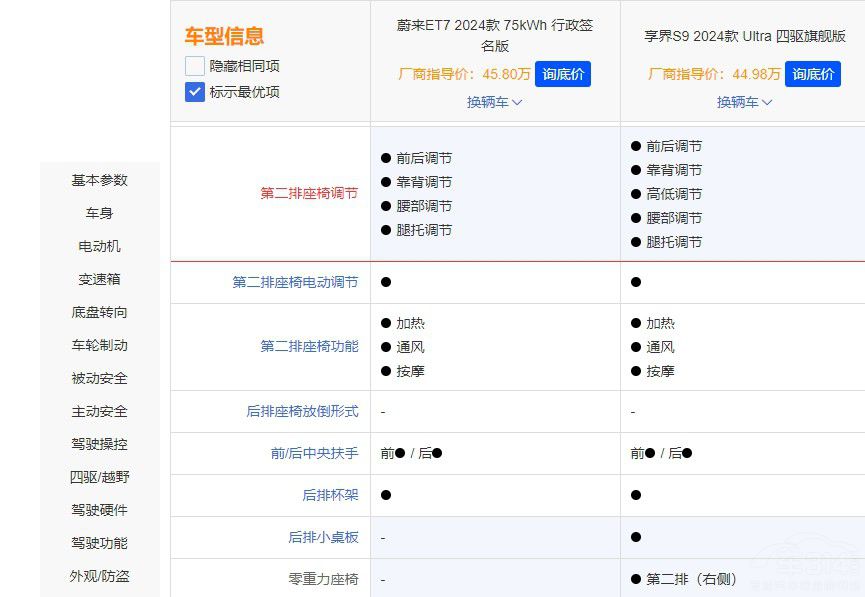Open the 换辆车 dropdown under 享界S9
This screenshot has width=865, height=597.
click(744, 102)
